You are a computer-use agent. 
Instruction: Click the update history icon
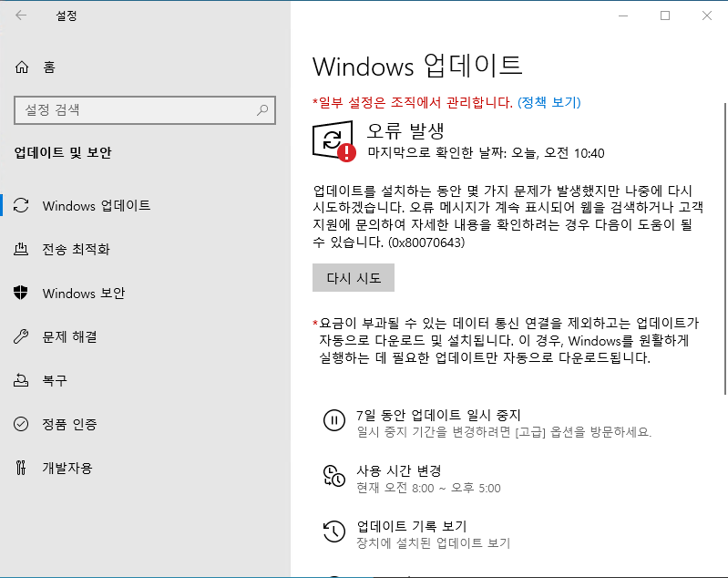[333, 532]
